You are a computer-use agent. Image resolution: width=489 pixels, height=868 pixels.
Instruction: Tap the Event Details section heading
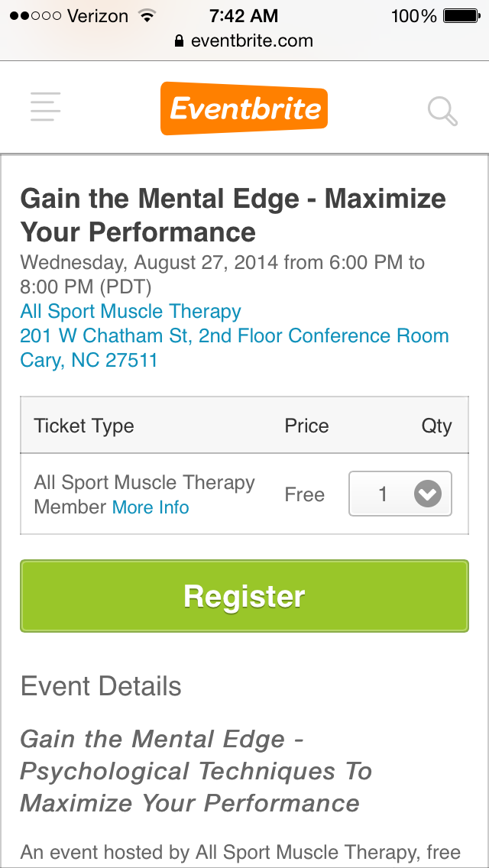pos(101,686)
